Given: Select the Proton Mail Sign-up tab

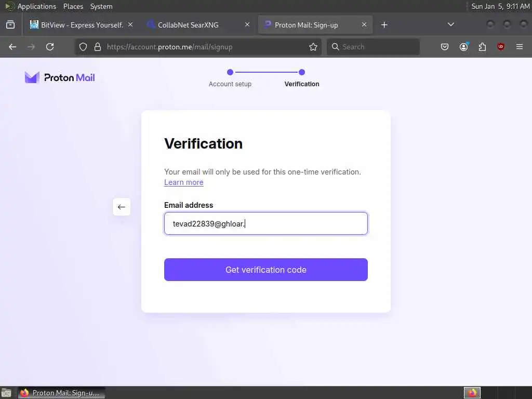Looking at the screenshot, I should coord(315,25).
